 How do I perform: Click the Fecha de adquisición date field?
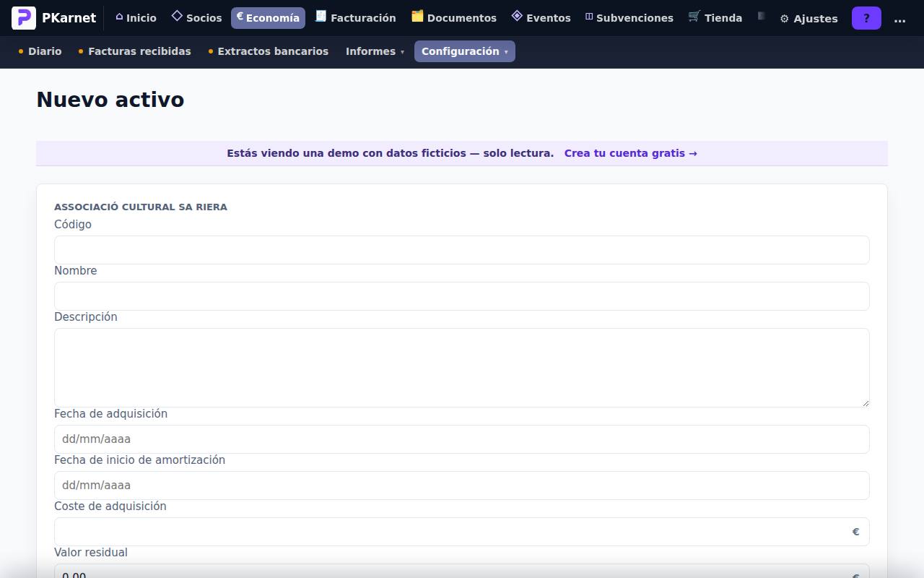[462, 439]
